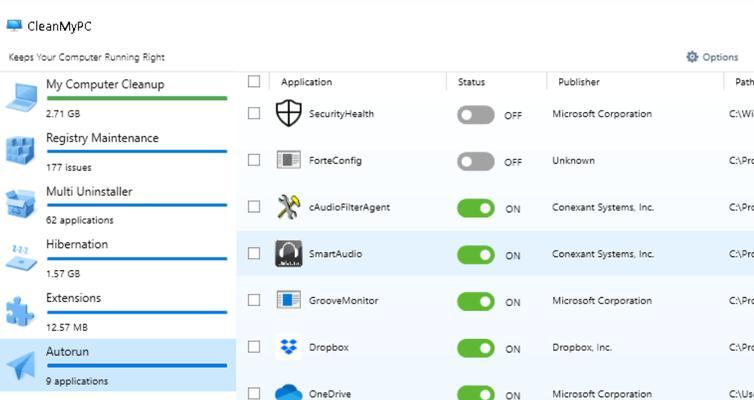Sort by the Status column header

point(471,82)
